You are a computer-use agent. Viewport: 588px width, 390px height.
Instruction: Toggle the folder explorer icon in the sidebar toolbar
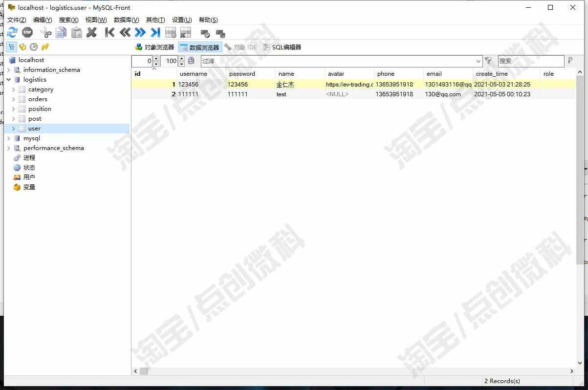pos(22,47)
